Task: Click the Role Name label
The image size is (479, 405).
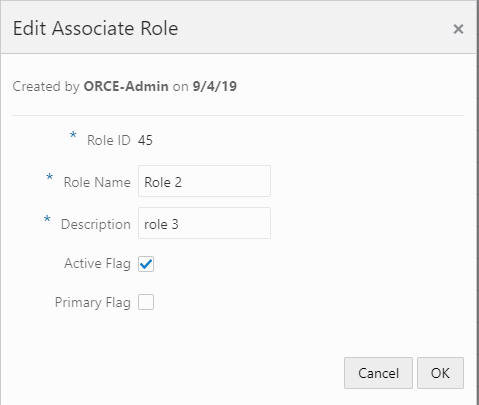Action: [97, 182]
